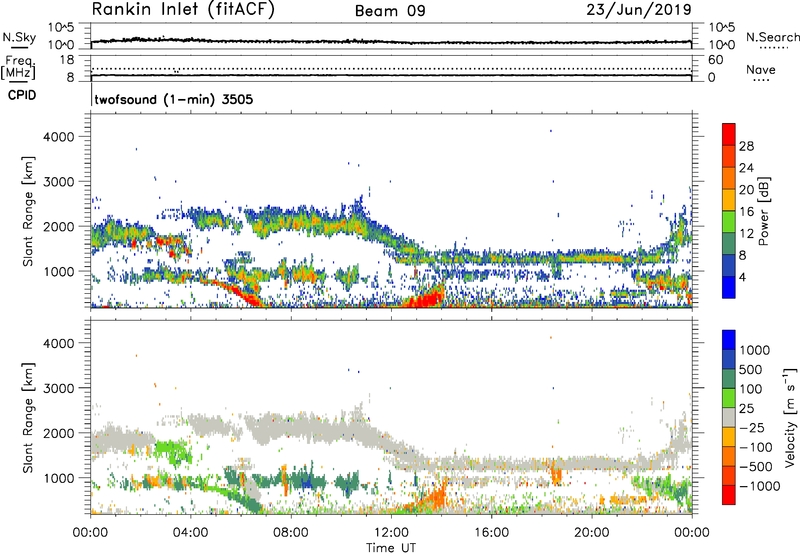Click '3000' on velocity panel range axis
Viewport: 800px width, 554px height.
click(59, 388)
